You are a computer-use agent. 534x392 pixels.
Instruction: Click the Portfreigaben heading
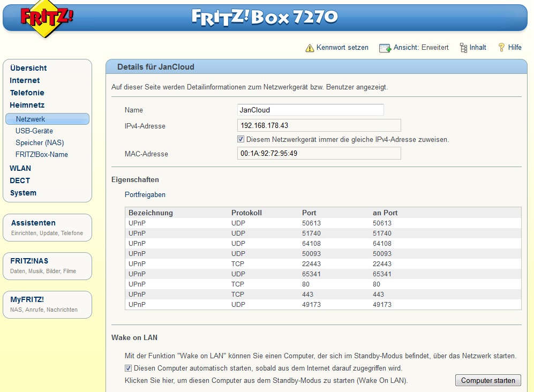145,194
